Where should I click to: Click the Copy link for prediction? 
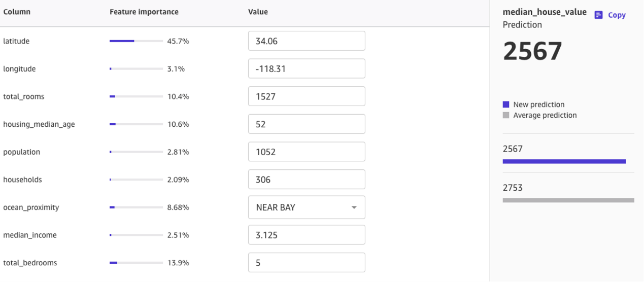[617, 15]
